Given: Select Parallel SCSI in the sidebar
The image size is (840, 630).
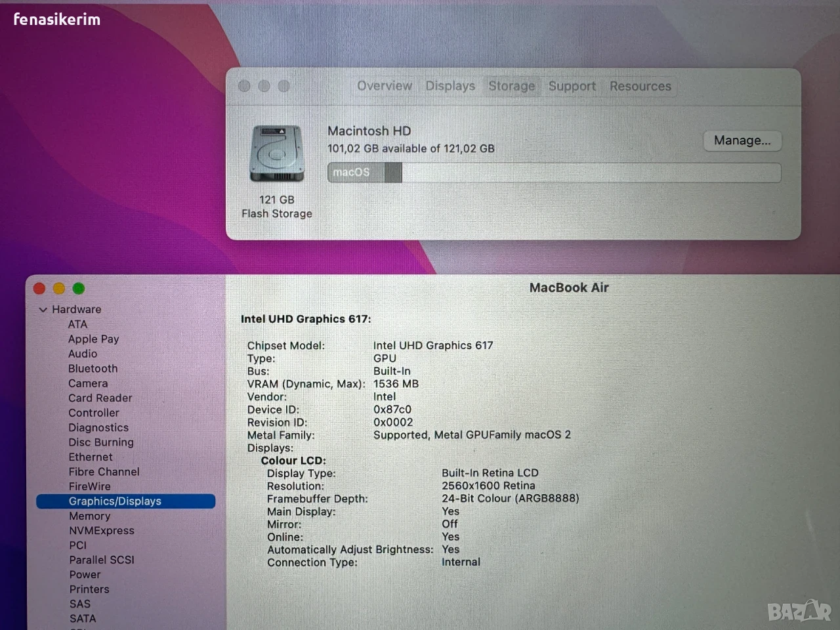Looking at the screenshot, I should 102,560.
